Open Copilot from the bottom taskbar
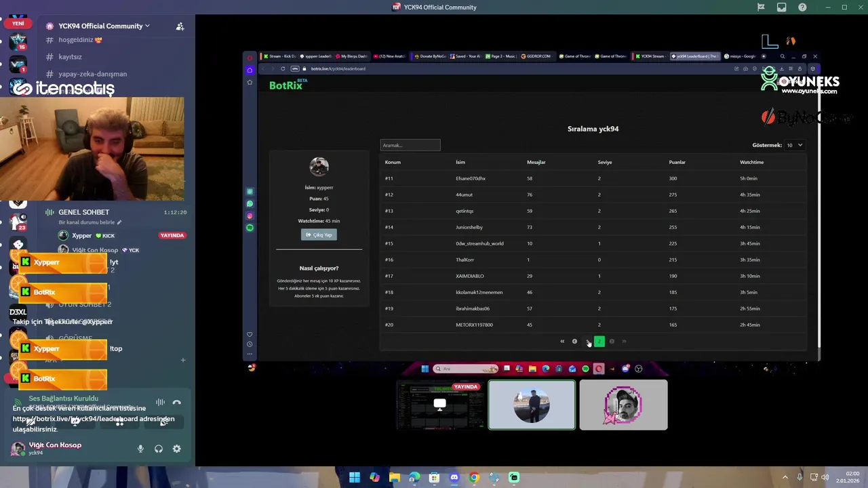 (374, 477)
